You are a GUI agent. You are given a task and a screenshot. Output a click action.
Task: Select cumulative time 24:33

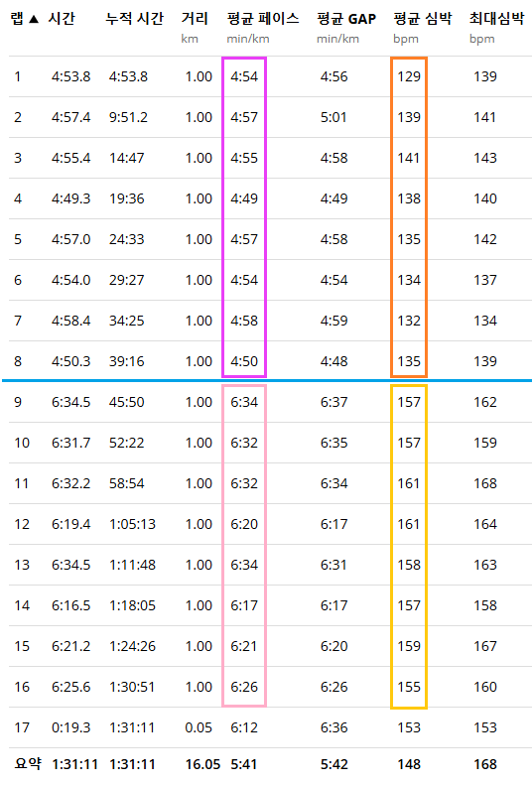pyautogui.click(x=127, y=239)
